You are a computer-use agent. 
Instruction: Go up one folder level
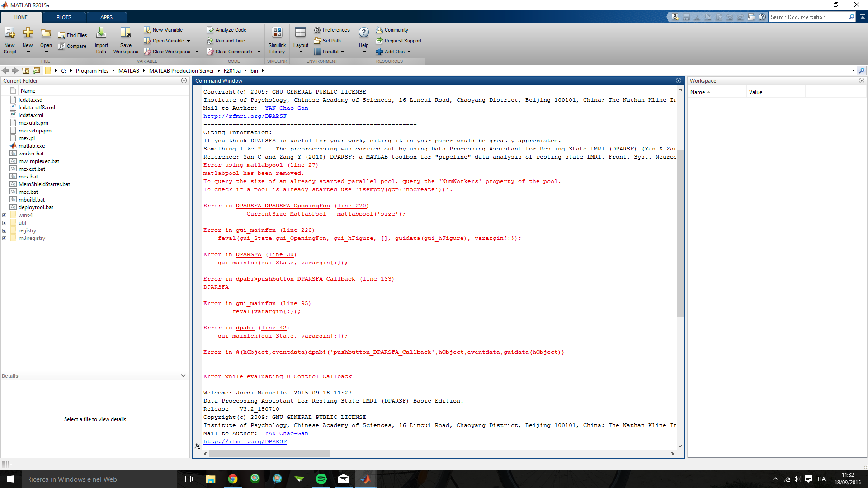(x=26, y=70)
